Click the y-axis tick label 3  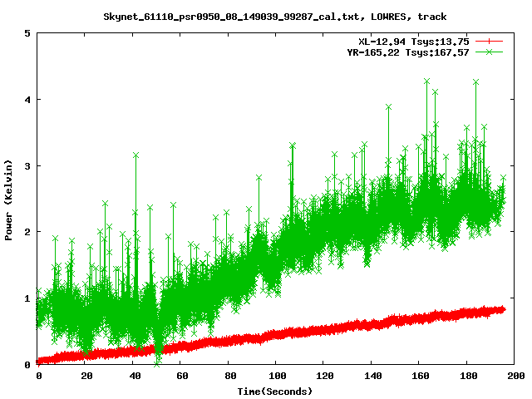pyautogui.click(x=27, y=165)
